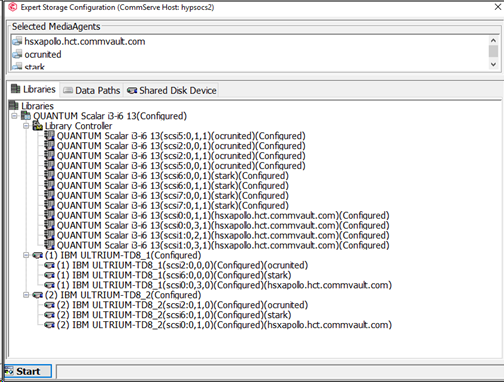This screenshot has height=382, width=504.
Task: Click controller icon for scsi2:0,0,1 ocrunited
Action: point(49,146)
